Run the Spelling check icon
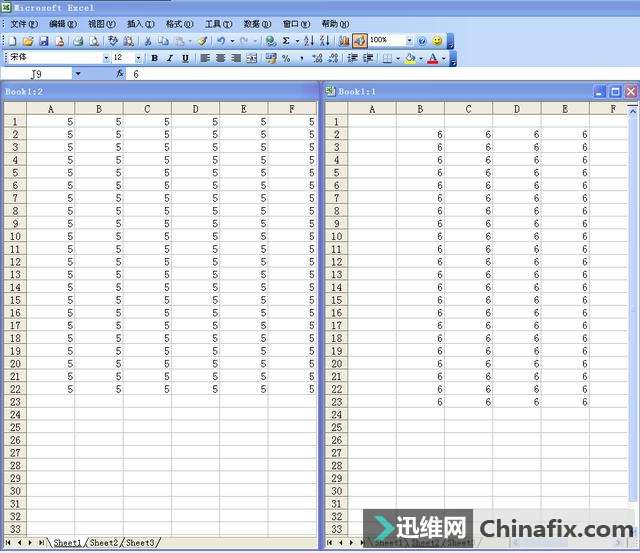This screenshot has width=640, height=553. pos(113,41)
